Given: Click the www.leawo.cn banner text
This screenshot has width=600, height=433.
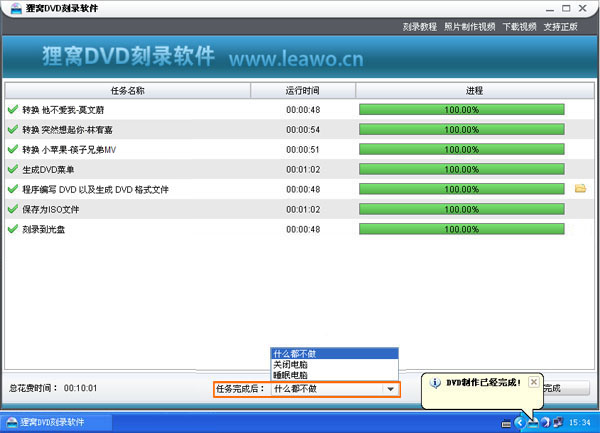Looking at the screenshot, I should [296, 59].
